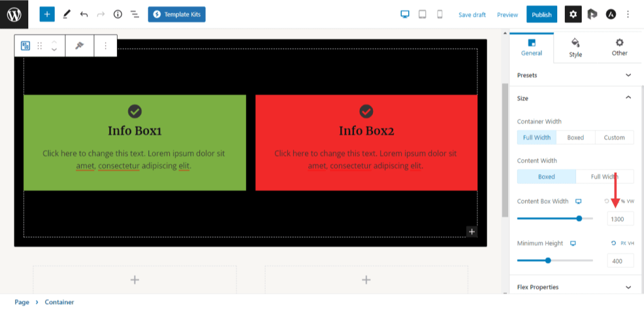Image resolution: width=644 pixels, height=310 pixels.
Task: Click the Publish button
Action: (541, 14)
